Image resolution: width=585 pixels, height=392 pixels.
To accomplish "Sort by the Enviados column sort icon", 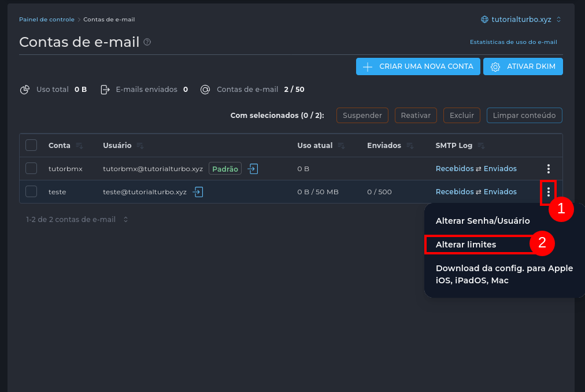I will click(x=410, y=146).
